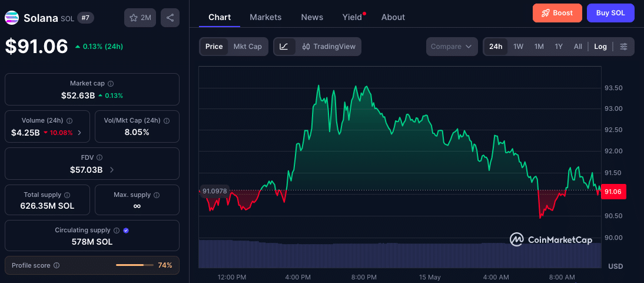Open the News tab
The height and width of the screenshot is (283, 644).
312,17
